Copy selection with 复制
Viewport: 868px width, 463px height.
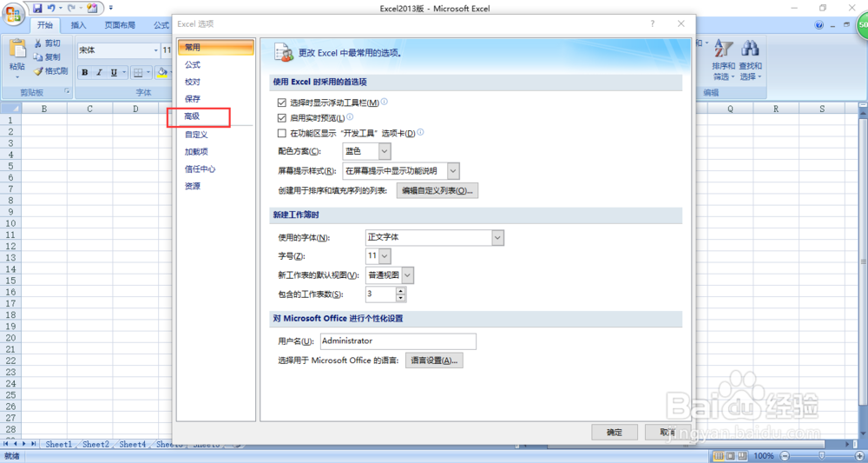coord(47,57)
